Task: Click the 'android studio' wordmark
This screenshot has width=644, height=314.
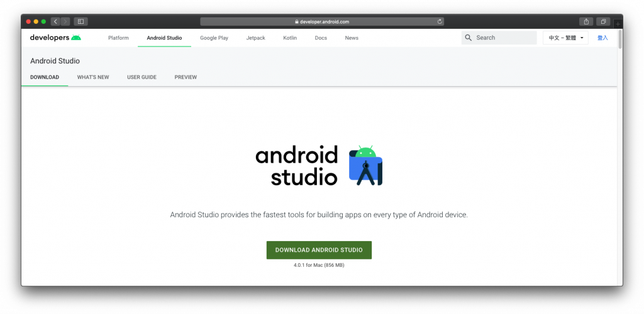Action: point(297,165)
